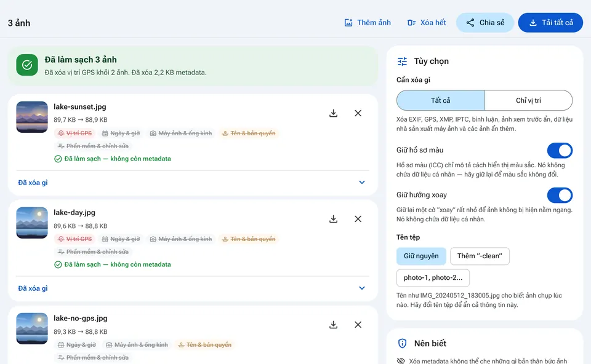
Task: Choose the Thêm "-clean" file name option
Action: (480, 256)
